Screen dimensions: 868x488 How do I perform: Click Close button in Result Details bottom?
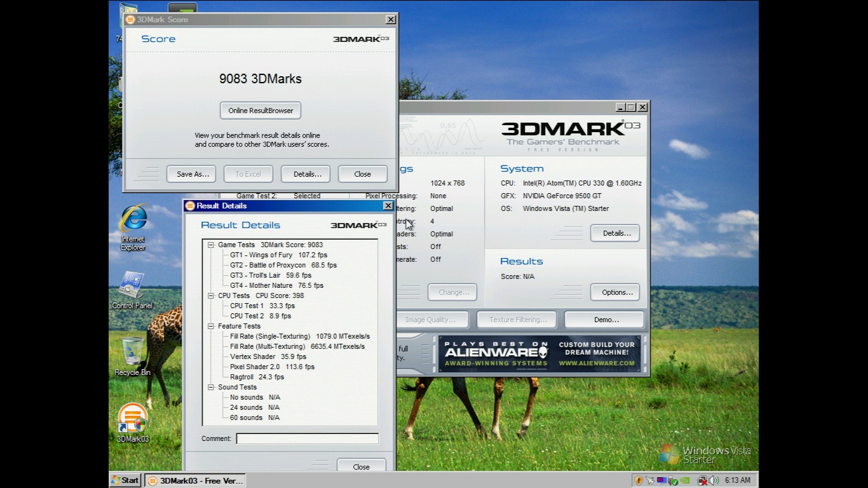point(362,466)
